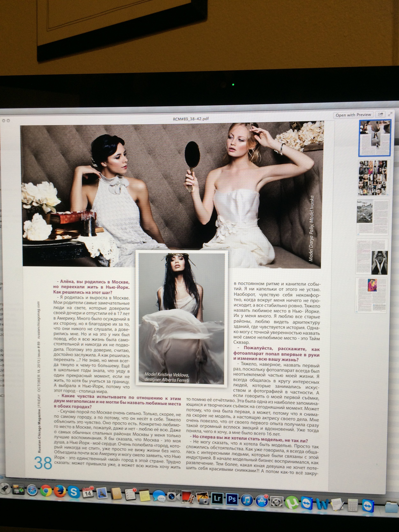Open Firefox from the dock
The image size is (399, 532).
pyautogui.click(x=60, y=491)
